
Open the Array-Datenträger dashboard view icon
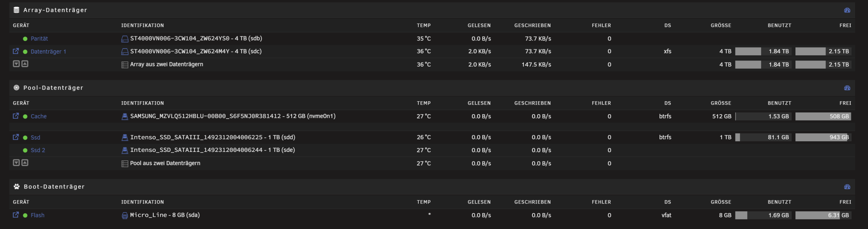[847, 10]
